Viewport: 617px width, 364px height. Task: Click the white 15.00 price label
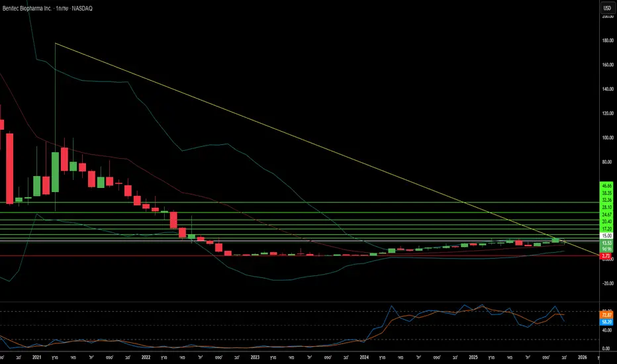click(x=606, y=236)
